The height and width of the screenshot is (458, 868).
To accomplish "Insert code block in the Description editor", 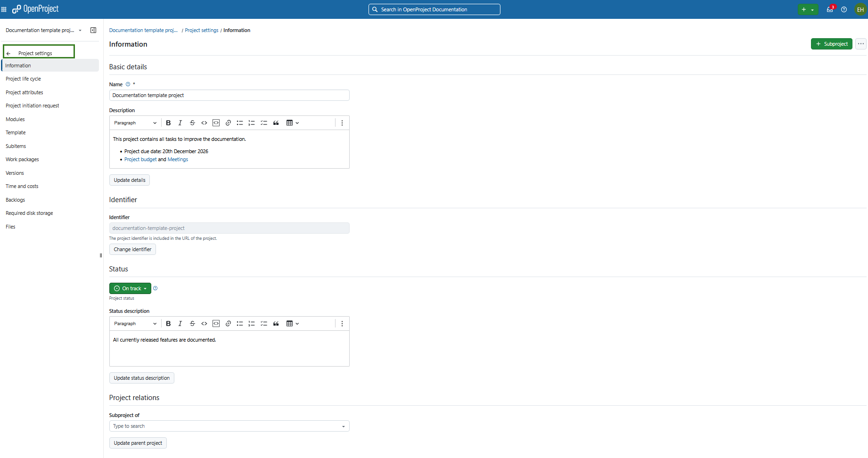I will 216,123.
